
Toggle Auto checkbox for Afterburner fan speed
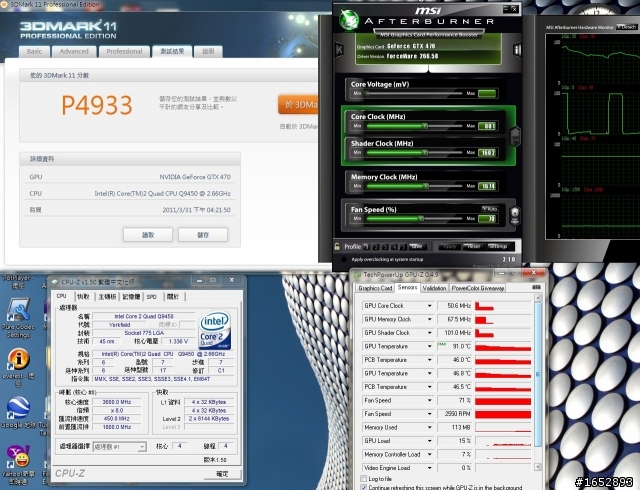489,209
